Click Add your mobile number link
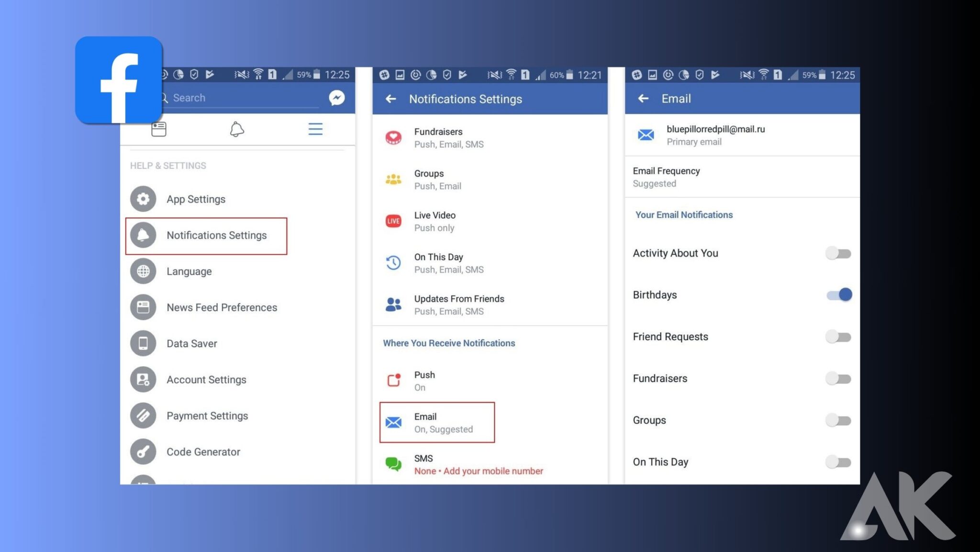Screen dimensions: 980x552 pyautogui.click(x=492, y=471)
